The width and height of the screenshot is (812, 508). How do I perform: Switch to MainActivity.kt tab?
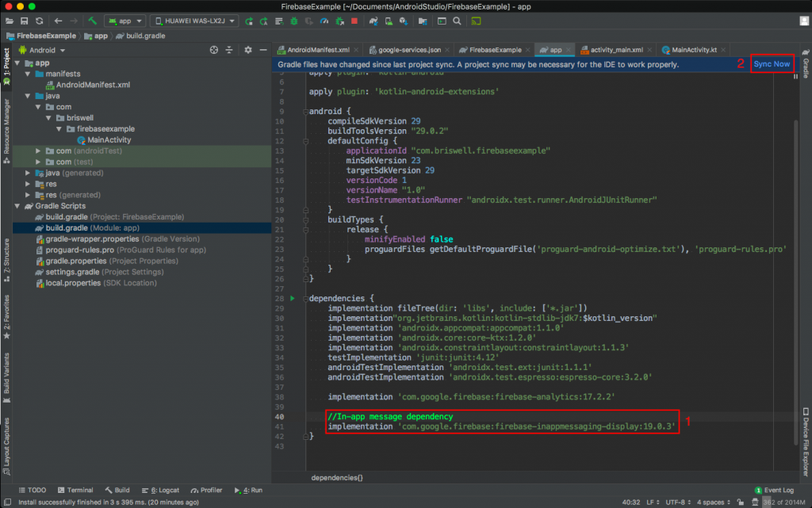pyautogui.click(x=694, y=50)
